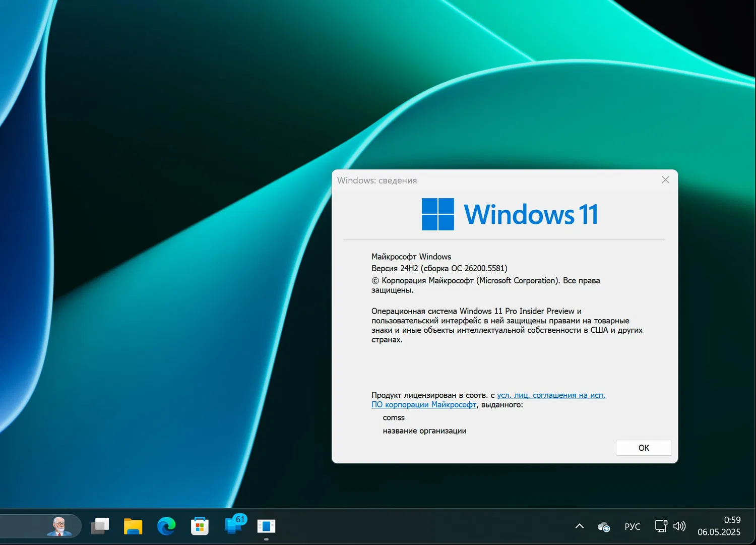Image resolution: width=756 pixels, height=545 pixels.
Task: Click the comss licensee name text
Action: pyautogui.click(x=394, y=417)
